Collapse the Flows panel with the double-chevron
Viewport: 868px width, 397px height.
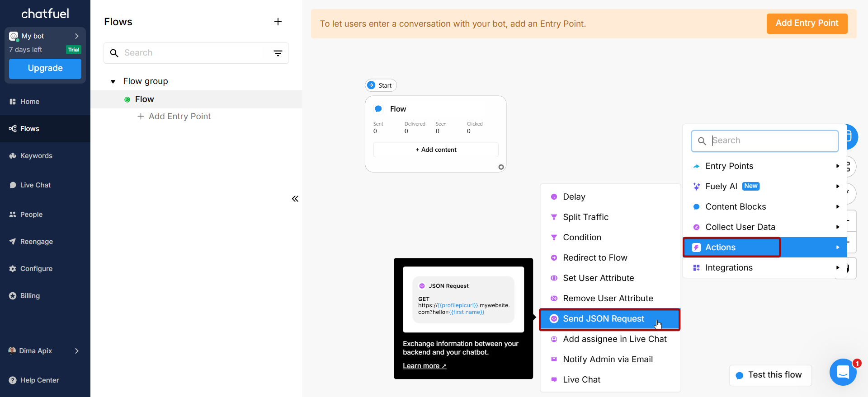point(295,199)
